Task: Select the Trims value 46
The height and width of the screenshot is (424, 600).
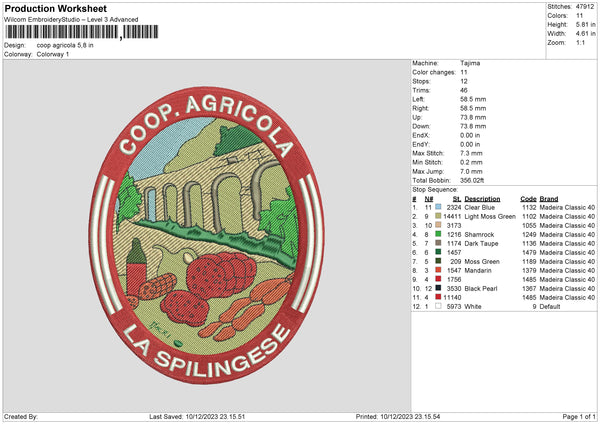Action: coord(464,90)
